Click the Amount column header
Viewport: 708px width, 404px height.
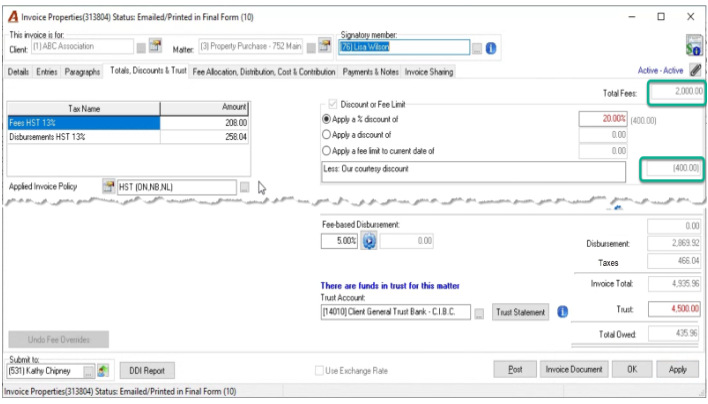click(x=205, y=108)
